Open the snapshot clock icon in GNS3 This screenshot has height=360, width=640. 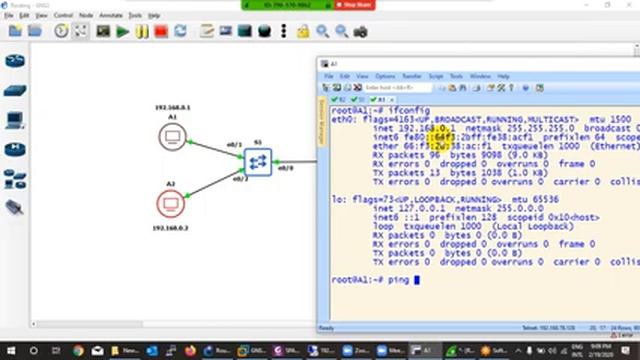[x=61, y=31]
